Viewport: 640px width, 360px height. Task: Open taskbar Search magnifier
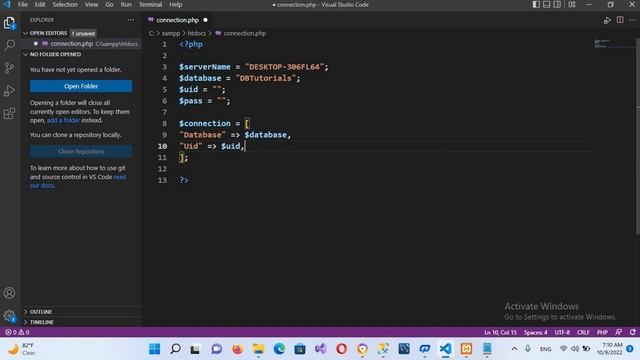coord(176,349)
